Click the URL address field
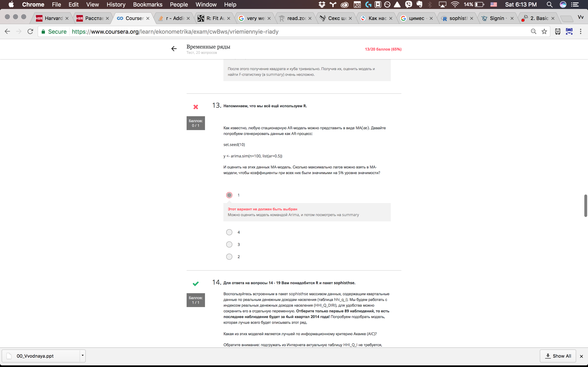Screen dimensions: 588x367 coord(292,32)
